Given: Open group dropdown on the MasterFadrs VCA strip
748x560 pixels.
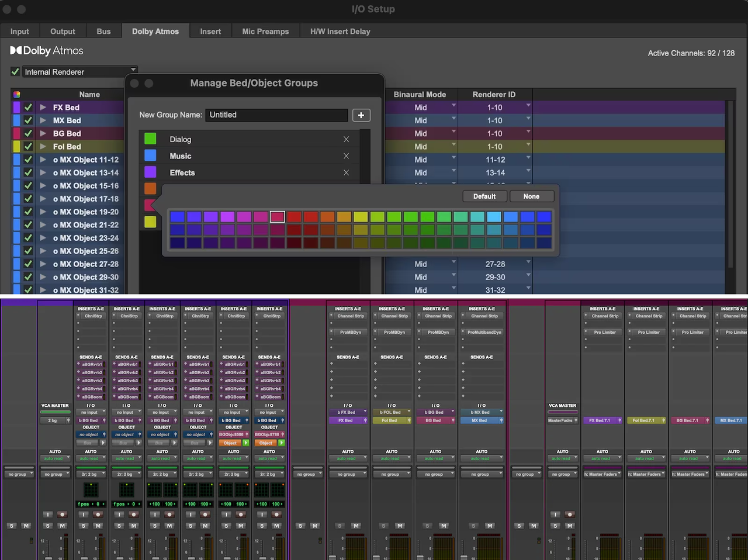Looking at the screenshot, I should click(562, 474).
